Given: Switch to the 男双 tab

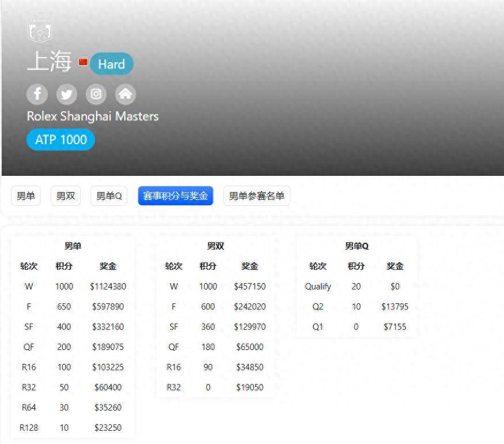Looking at the screenshot, I should pyautogui.click(x=66, y=196).
